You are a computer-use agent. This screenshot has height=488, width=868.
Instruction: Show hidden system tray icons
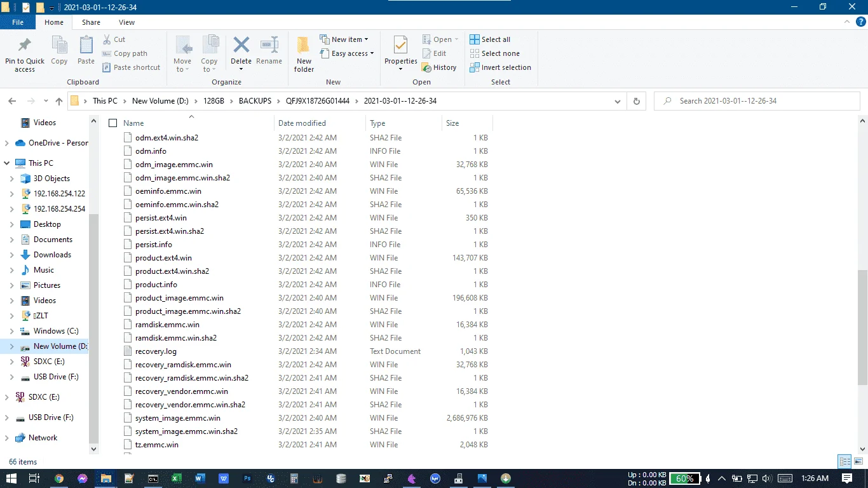[722, 478]
